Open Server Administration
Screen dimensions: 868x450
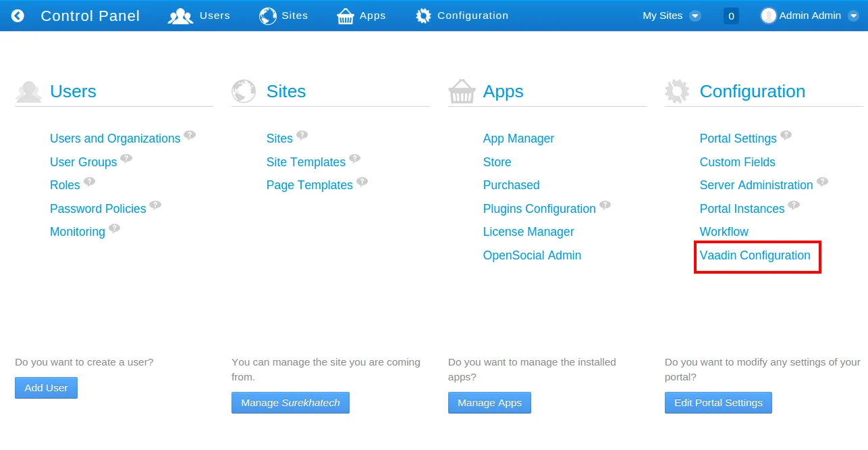tap(756, 185)
